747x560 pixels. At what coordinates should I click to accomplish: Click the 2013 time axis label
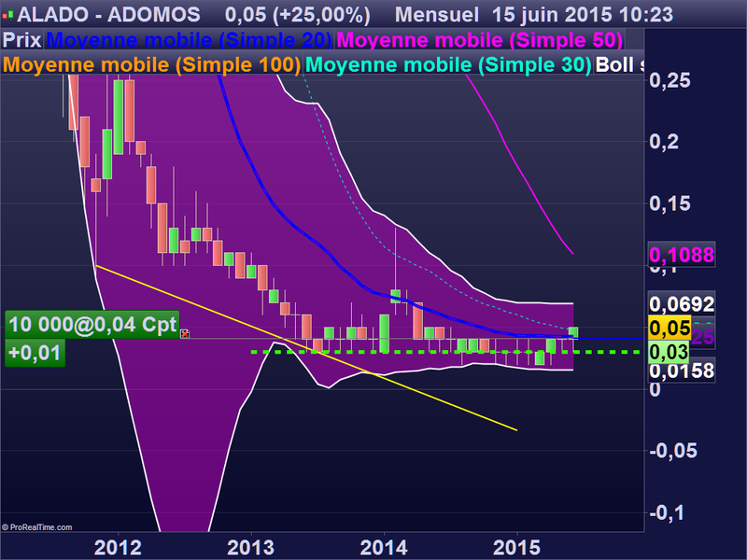click(250, 548)
